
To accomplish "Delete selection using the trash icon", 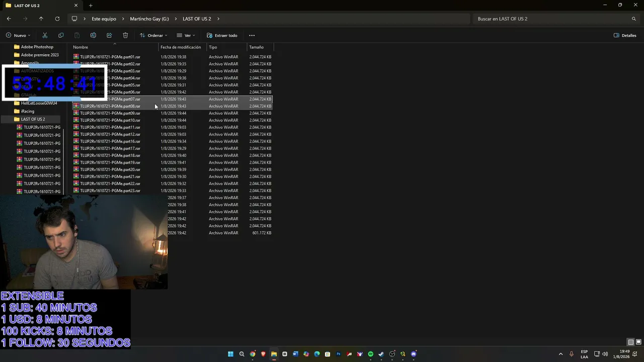I will tap(125, 35).
